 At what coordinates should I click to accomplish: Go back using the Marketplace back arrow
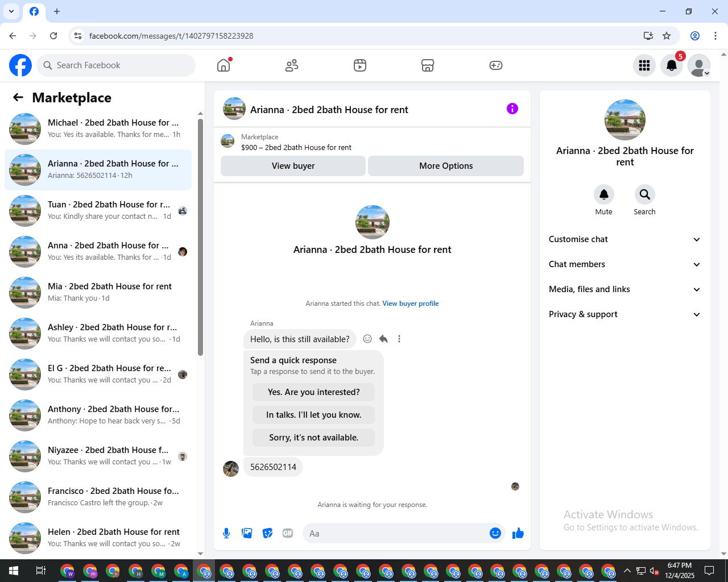click(x=18, y=98)
